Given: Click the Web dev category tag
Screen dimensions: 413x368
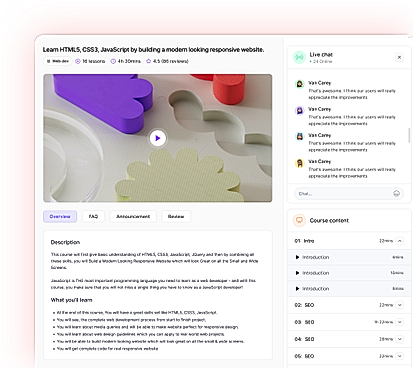Looking at the screenshot, I should 58,61.
